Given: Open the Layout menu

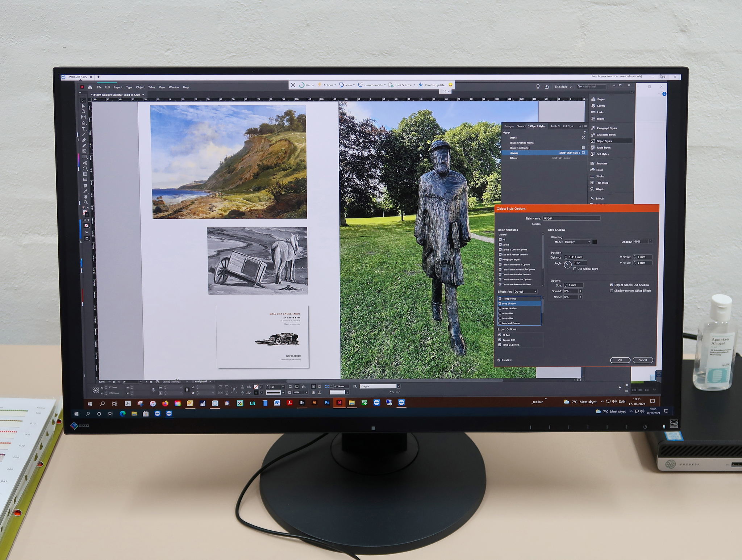Looking at the screenshot, I should click(x=118, y=87).
